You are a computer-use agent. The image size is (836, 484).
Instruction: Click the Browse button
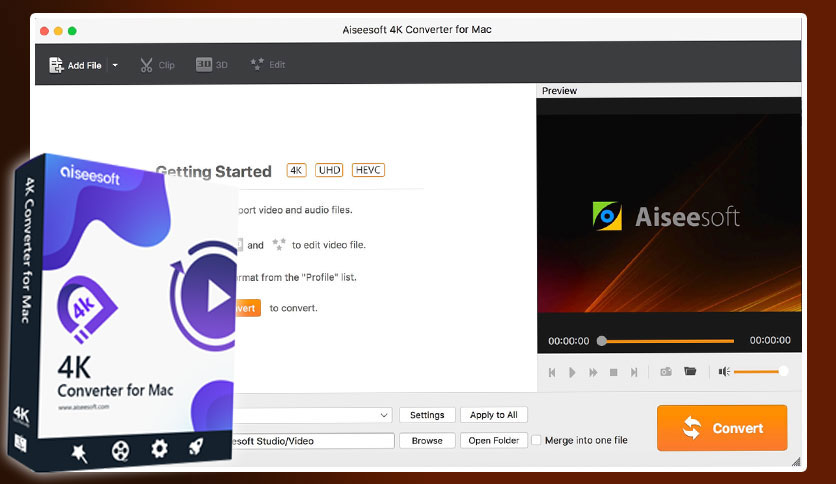coord(427,440)
